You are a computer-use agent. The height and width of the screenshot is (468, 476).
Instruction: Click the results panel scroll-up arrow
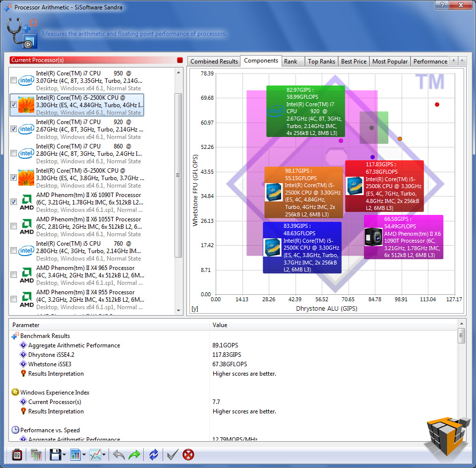(x=462, y=324)
